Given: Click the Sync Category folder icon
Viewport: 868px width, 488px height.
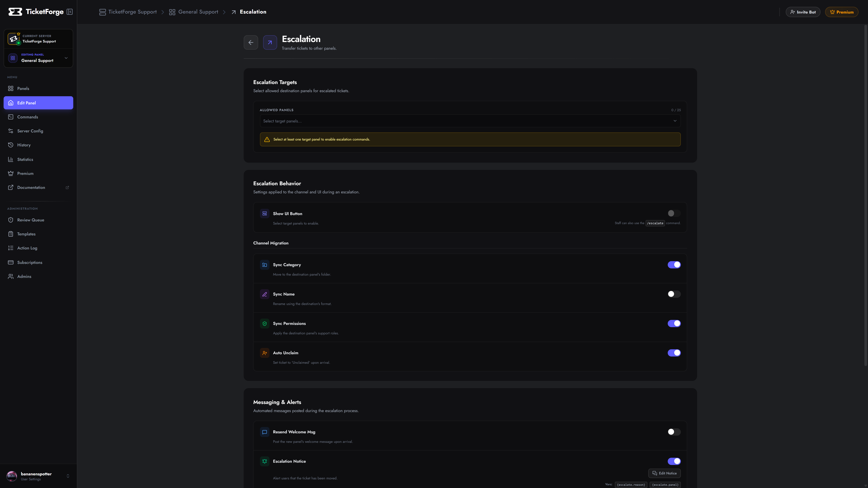Looking at the screenshot, I should (264, 265).
